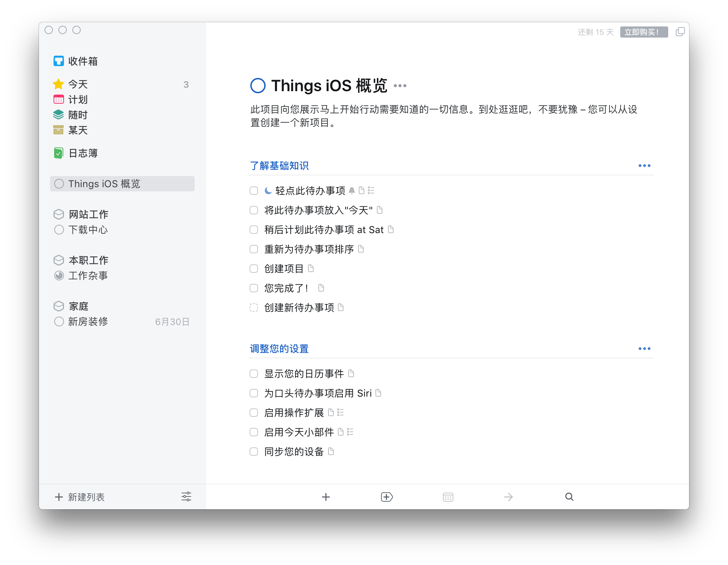
Task: Click the 立即购买! button
Action: (644, 32)
